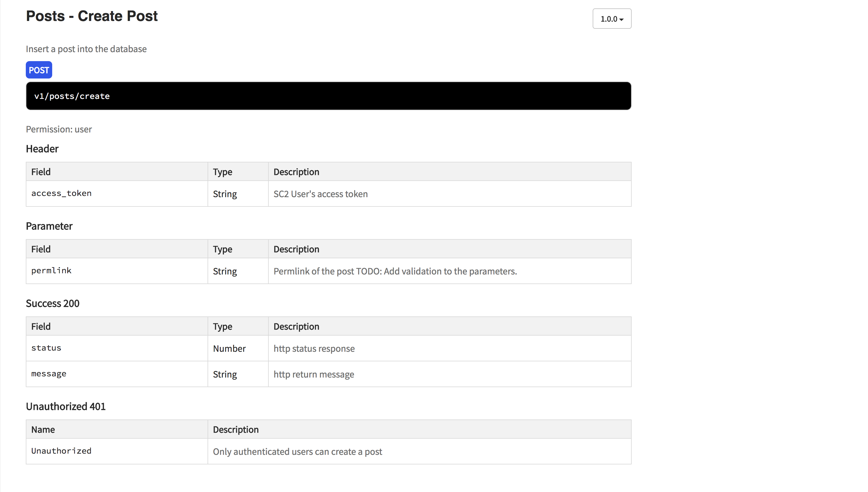
Task: Click the Success 200 section title
Action: point(53,304)
